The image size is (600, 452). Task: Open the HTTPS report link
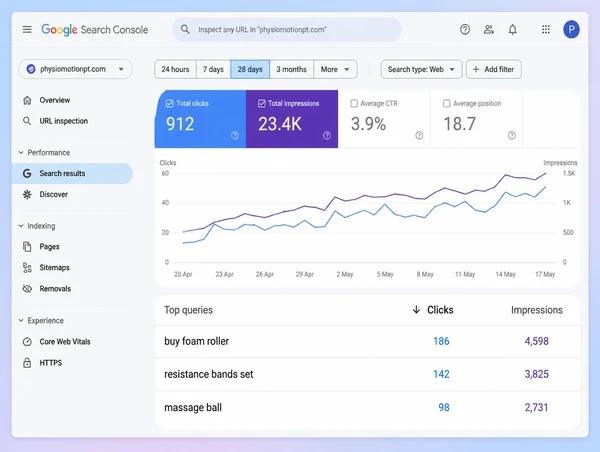pyautogui.click(x=72, y=362)
